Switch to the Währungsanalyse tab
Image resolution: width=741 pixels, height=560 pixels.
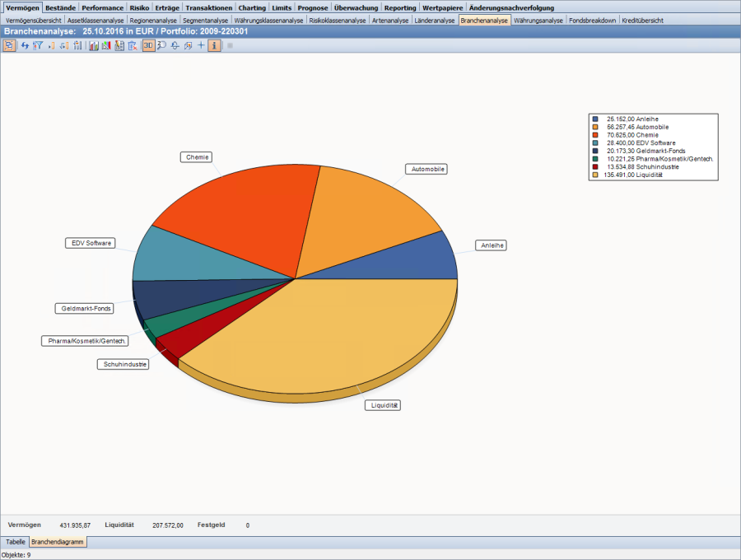(538, 20)
